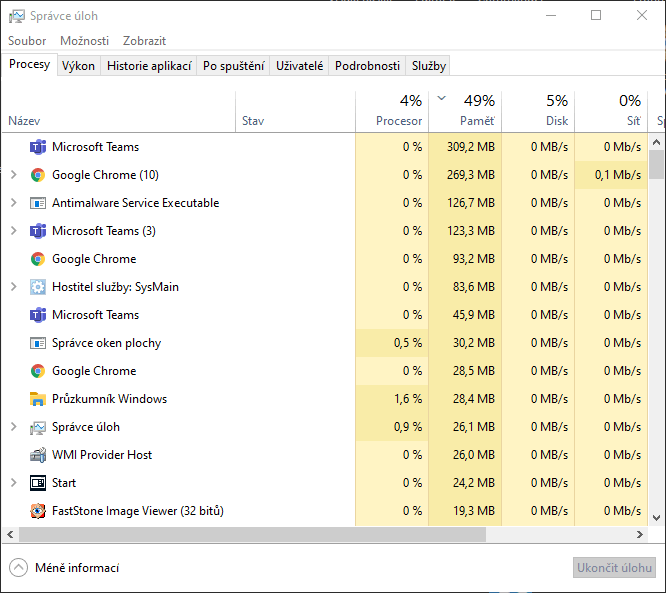
Task: Click the WMI Provider Host icon
Action: (38, 455)
